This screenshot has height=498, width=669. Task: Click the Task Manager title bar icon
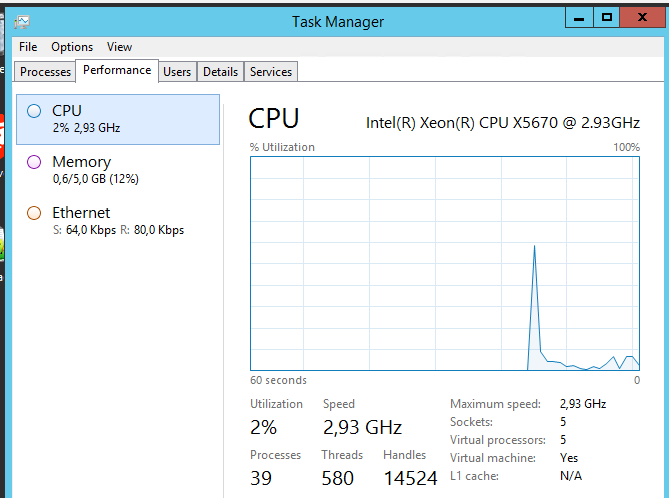[x=22, y=22]
